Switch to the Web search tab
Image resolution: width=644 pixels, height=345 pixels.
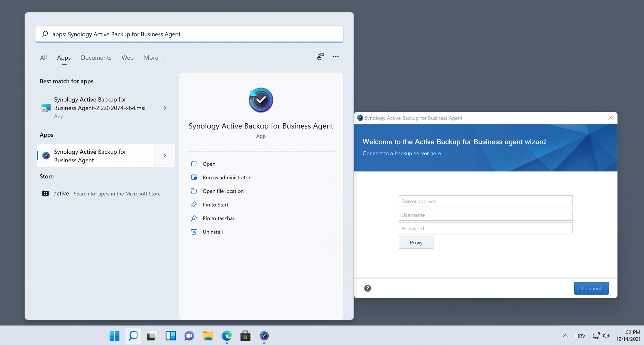pos(128,58)
